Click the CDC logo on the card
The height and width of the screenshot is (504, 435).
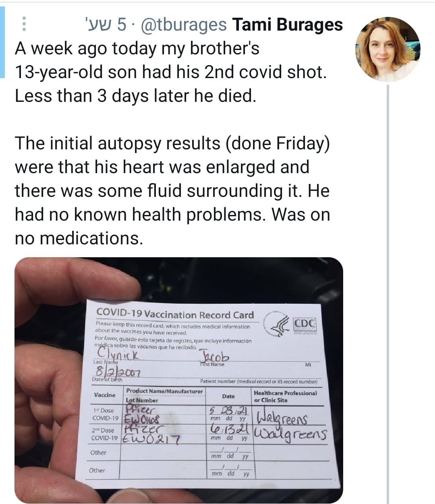305,325
